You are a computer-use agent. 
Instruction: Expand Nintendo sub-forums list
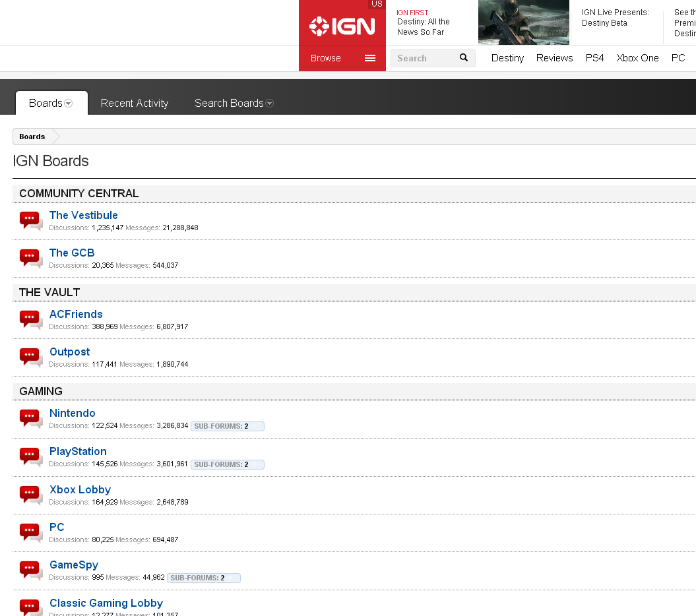227,426
